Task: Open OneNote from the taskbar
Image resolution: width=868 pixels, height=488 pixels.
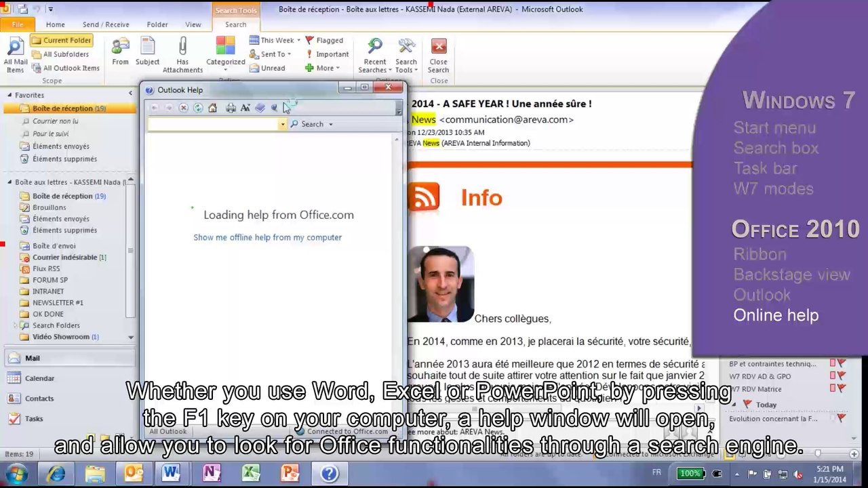Action: [212, 472]
